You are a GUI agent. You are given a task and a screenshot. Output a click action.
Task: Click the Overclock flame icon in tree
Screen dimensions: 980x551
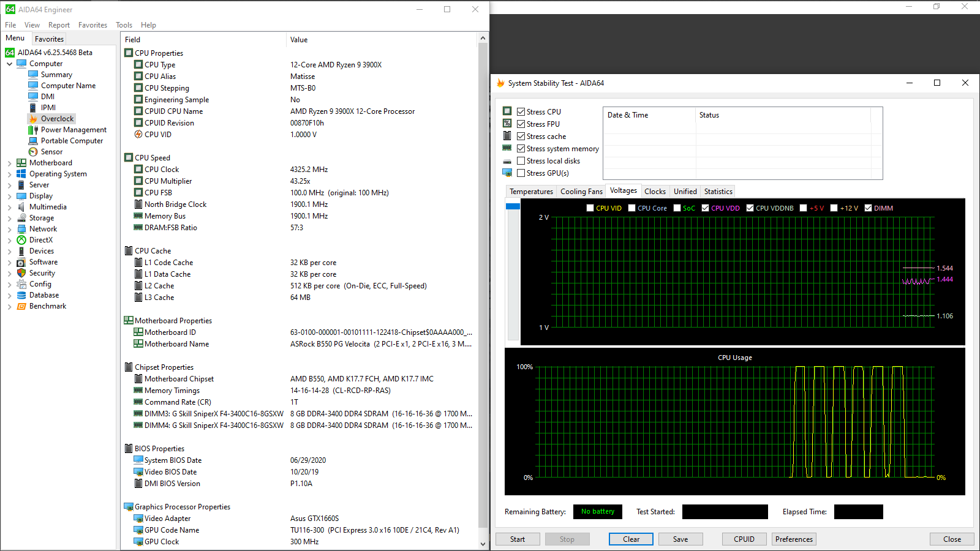click(x=33, y=119)
